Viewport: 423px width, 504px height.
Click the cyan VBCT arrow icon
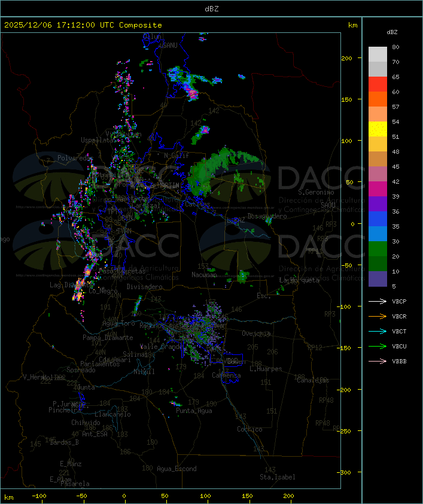(x=378, y=331)
